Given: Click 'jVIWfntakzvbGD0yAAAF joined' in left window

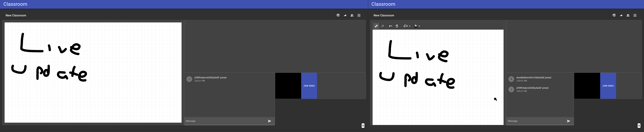Looking at the screenshot, I should pyautogui.click(x=210, y=78).
